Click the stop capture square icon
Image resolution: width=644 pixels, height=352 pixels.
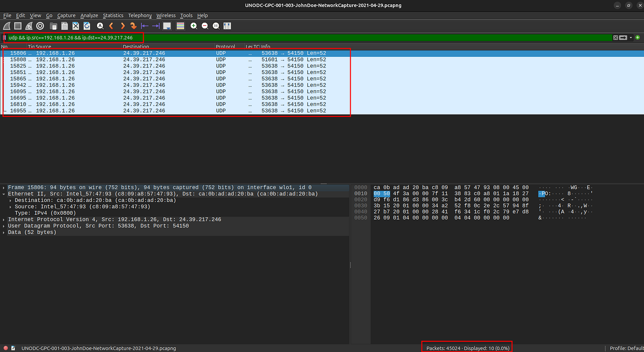click(18, 26)
